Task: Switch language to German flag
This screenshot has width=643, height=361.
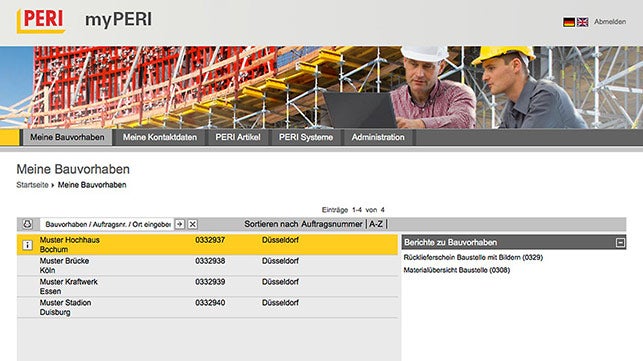Action: point(569,22)
